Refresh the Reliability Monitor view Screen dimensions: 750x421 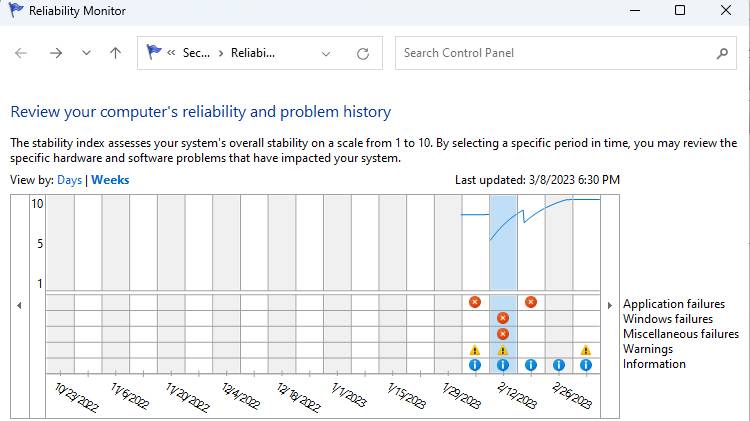click(x=363, y=54)
